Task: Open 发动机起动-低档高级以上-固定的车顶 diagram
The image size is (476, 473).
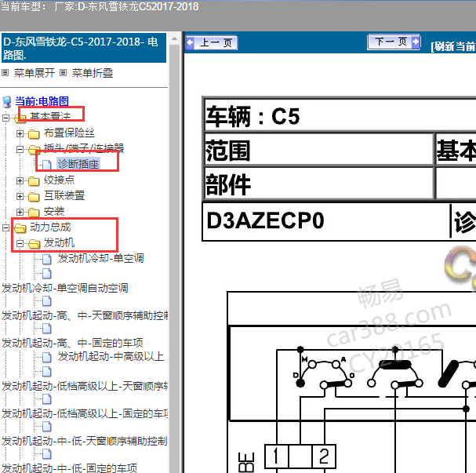Action: tap(85, 413)
